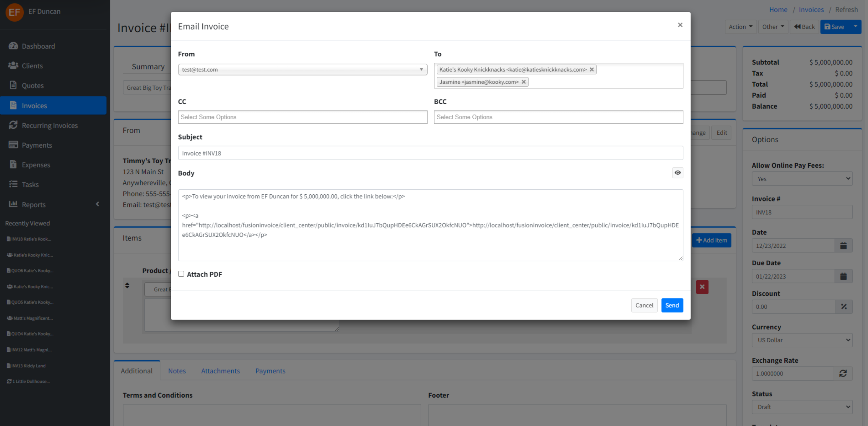Open the Attachments tab
The height and width of the screenshot is (426, 868).
tap(220, 371)
